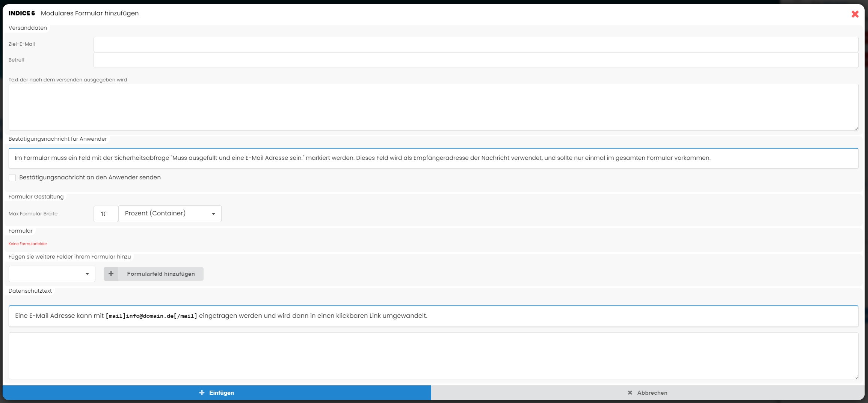Screen dimensions: 868x403
Task: Click resize grip of the Datenschutztext textarea
Action: point(856,377)
